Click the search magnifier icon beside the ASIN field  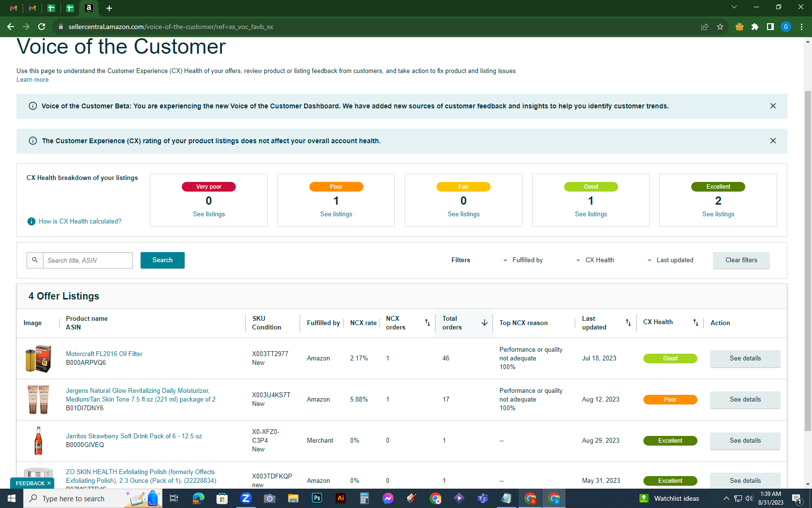point(35,260)
